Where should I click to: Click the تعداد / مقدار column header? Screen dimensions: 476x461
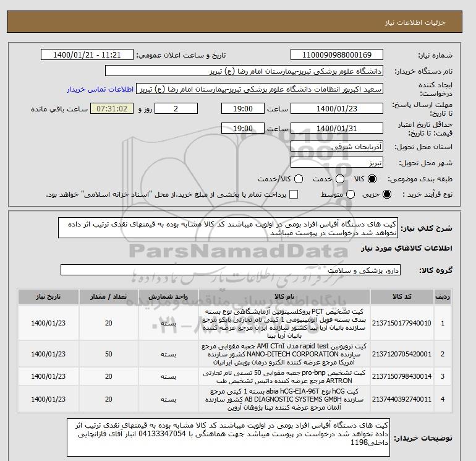[109, 296]
